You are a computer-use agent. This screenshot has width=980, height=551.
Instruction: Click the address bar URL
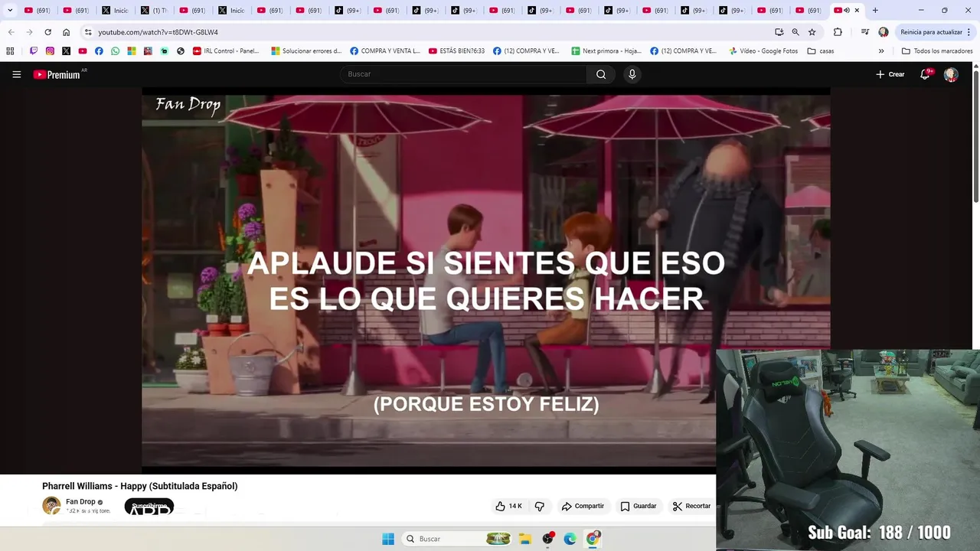158,32
